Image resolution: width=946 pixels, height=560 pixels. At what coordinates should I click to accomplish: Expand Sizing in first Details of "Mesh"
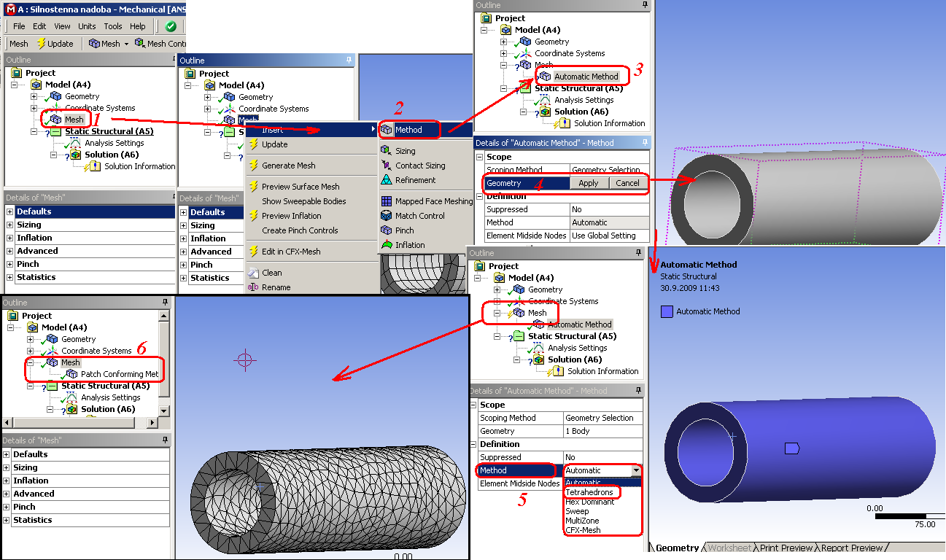tap(9, 225)
